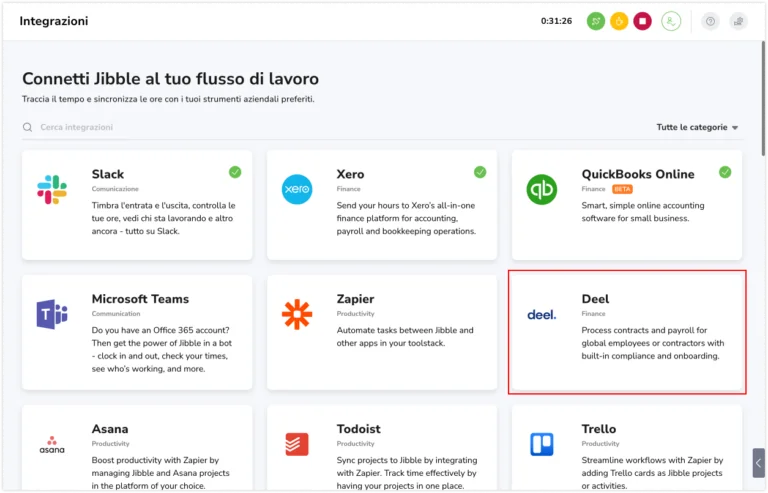Click 'Connetti Jibble al tuo flusso di lavoro' heading
Screen dimensions: 768x493
point(170,79)
